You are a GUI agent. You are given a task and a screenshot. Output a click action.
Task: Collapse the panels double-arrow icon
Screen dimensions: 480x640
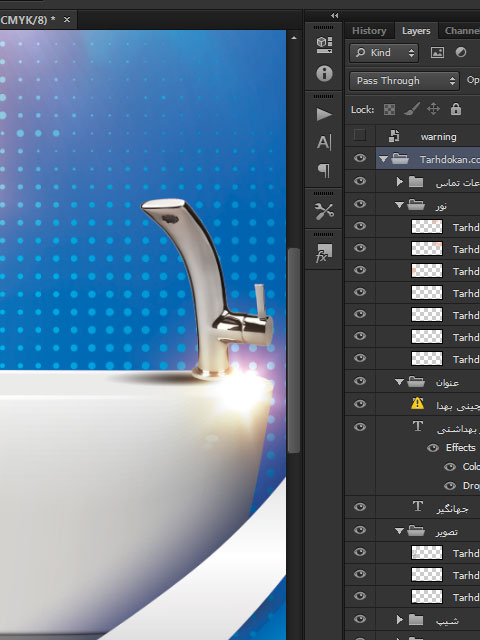click(x=335, y=16)
